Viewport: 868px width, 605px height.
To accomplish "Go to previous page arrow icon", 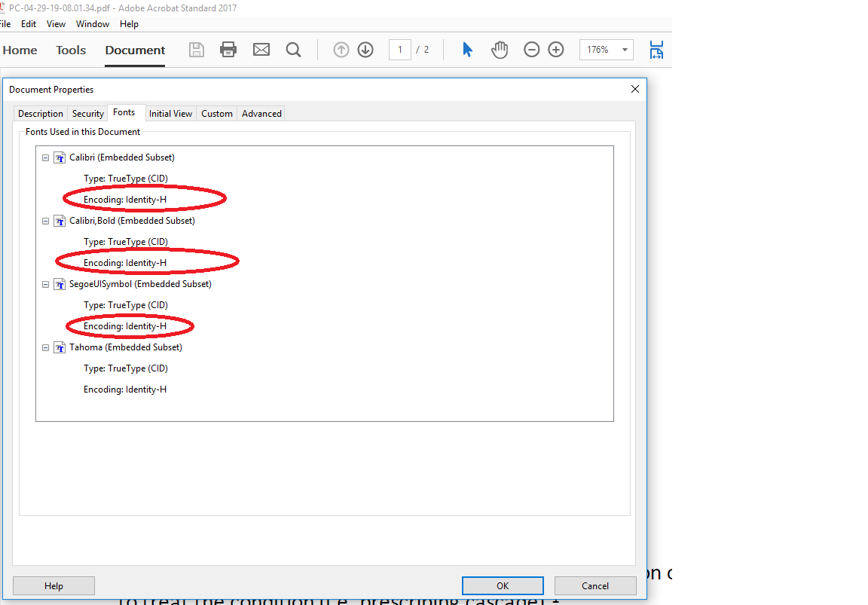I will [x=341, y=50].
